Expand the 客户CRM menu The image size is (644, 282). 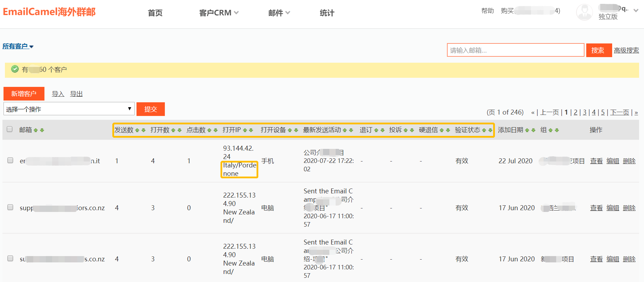[219, 13]
